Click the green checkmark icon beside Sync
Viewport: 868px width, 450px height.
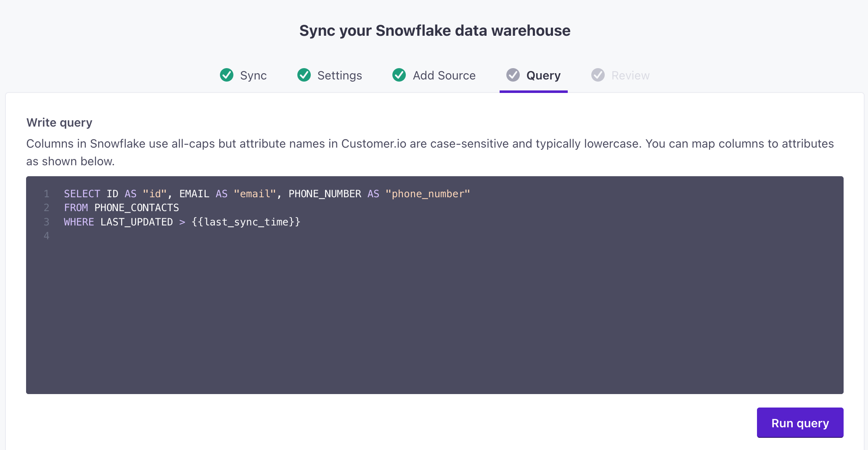coord(227,75)
